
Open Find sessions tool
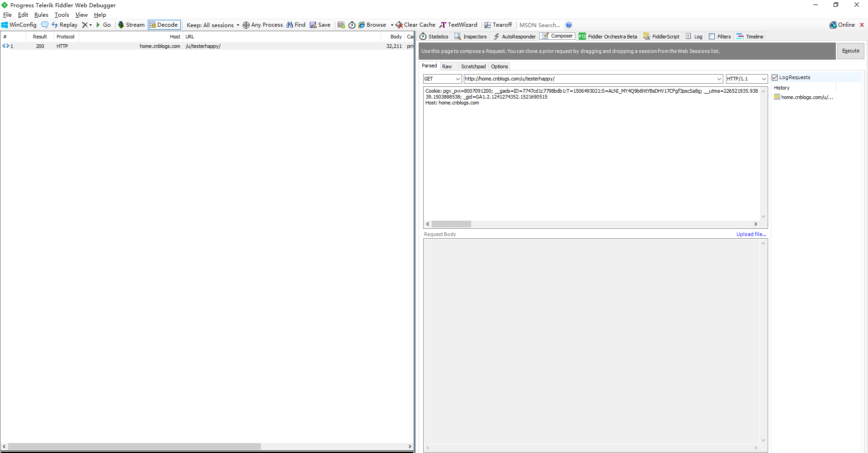[x=296, y=25]
